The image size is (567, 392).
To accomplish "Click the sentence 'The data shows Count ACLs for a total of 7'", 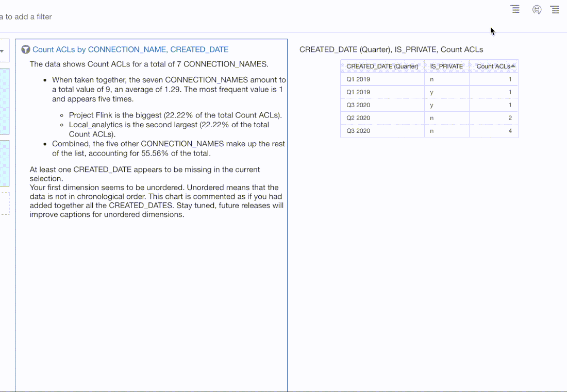I will click(x=149, y=64).
